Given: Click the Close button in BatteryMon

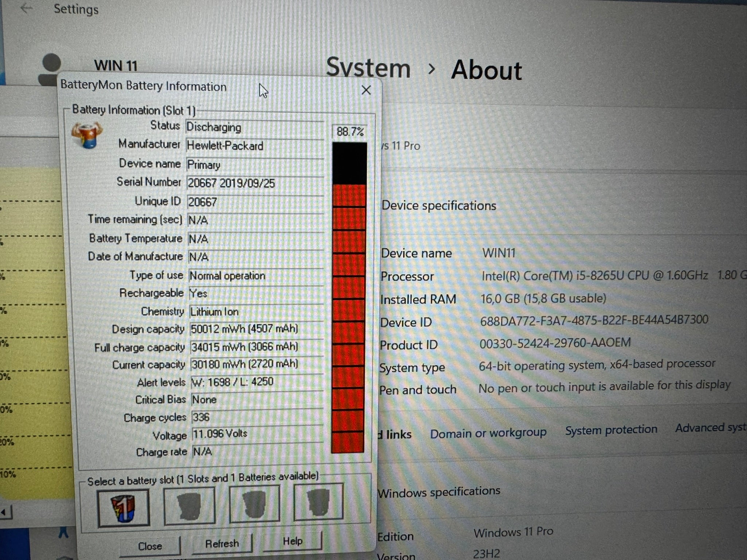Looking at the screenshot, I should coord(150,546).
